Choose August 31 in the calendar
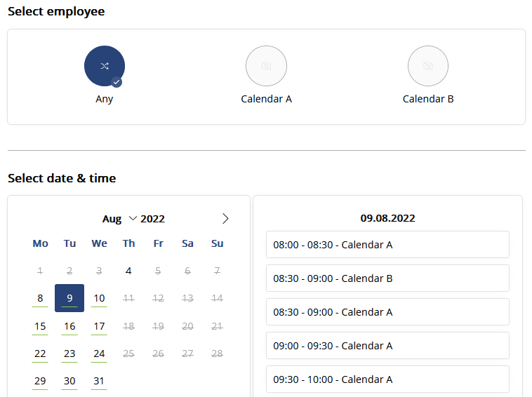The height and width of the screenshot is (397, 532). (x=99, y=381)
